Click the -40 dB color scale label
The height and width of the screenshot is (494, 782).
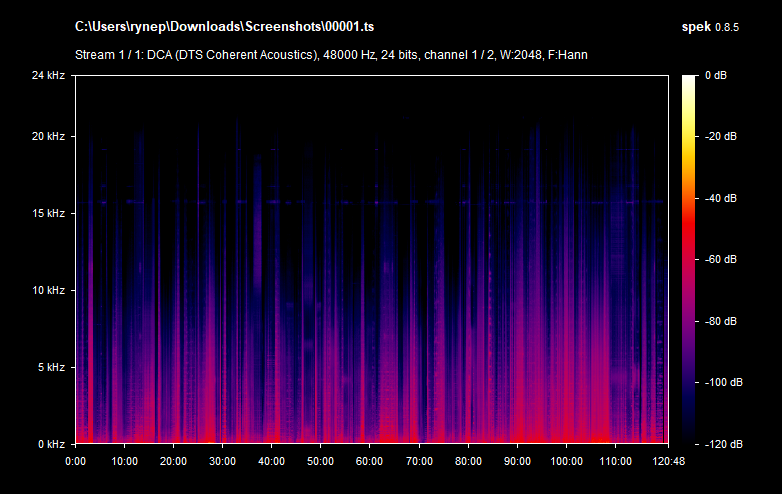pos(721,198)
